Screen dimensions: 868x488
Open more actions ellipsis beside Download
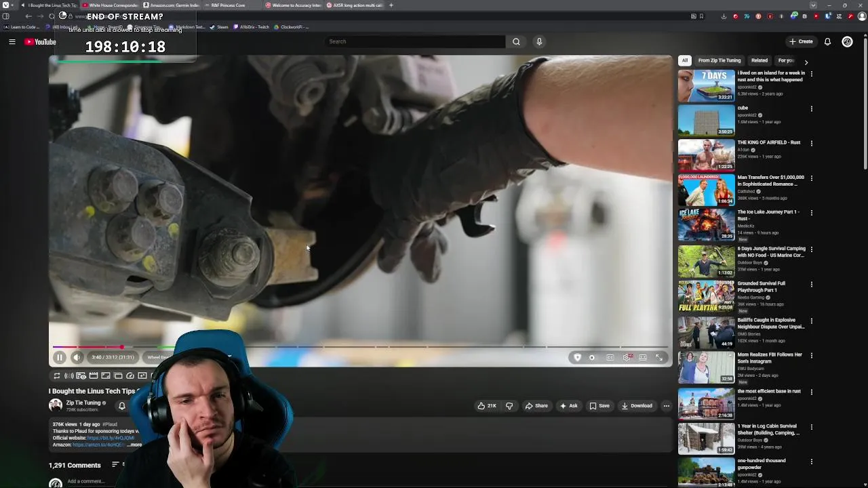pyautogui.click(x=667, y=406)
